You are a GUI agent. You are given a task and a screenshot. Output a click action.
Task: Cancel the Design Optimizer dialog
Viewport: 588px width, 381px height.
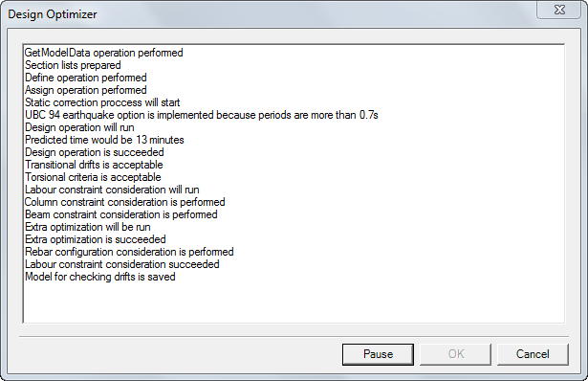tap(533, 354)
